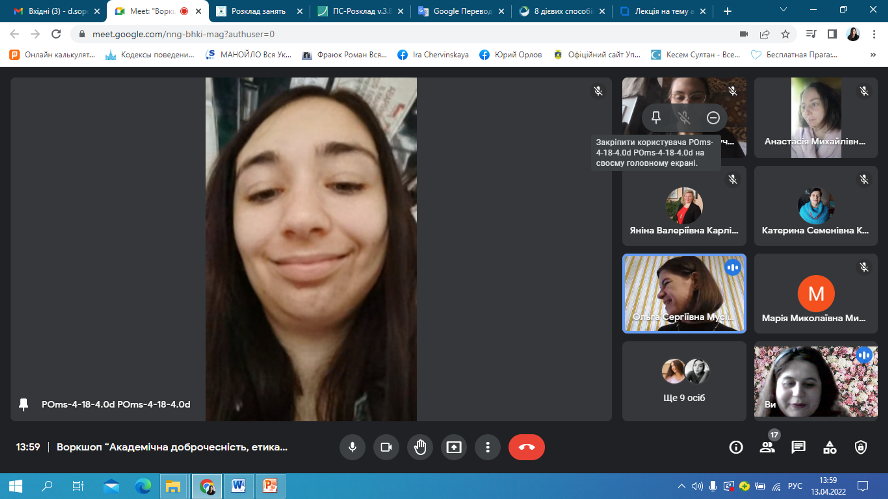Toggle the microphone in Meet controls
The width and height of the screenshot is (888, 499).
(352, 447)
